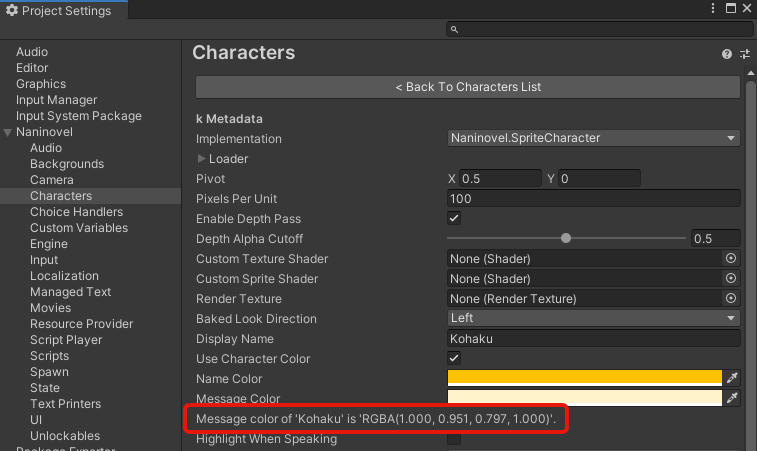
Task: Select the Project Settings window tab
Action: tap(62, 10)
